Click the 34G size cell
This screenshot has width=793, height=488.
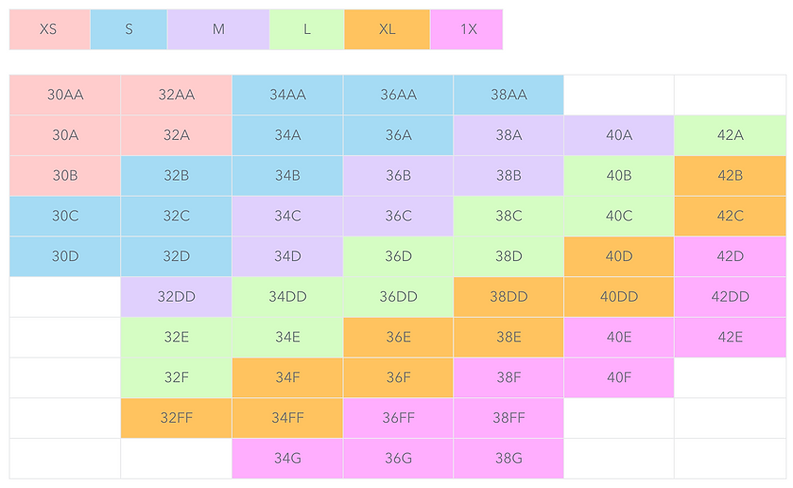(287, 458)
